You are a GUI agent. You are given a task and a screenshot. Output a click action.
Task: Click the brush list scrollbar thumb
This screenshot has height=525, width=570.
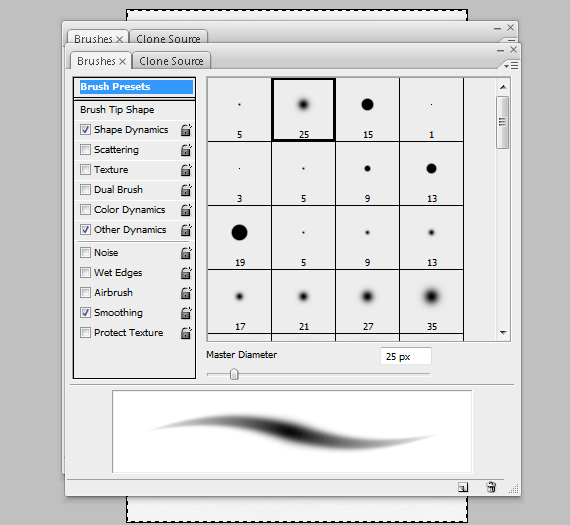(502, 122)
